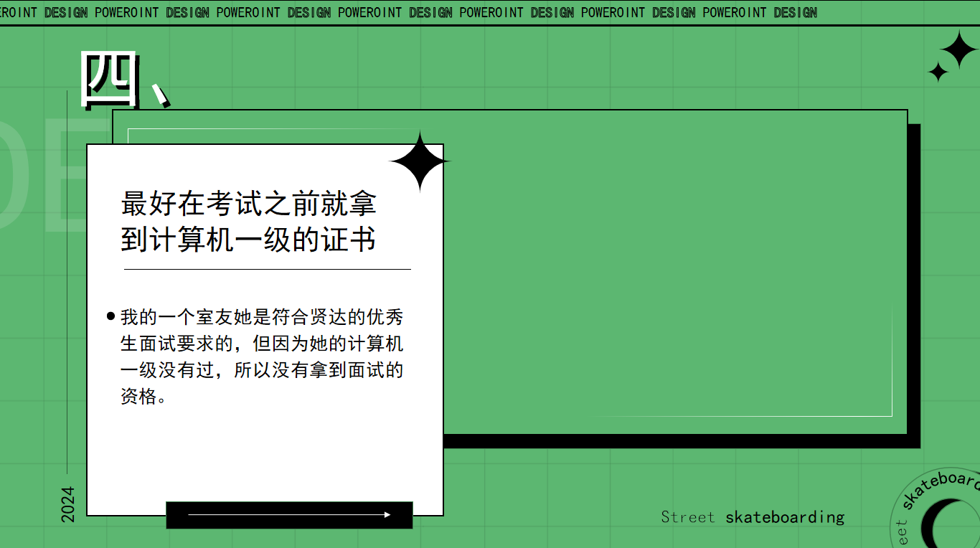
Task: Click the Street skateboarding caption text
Action: click(x=752, y=517)
